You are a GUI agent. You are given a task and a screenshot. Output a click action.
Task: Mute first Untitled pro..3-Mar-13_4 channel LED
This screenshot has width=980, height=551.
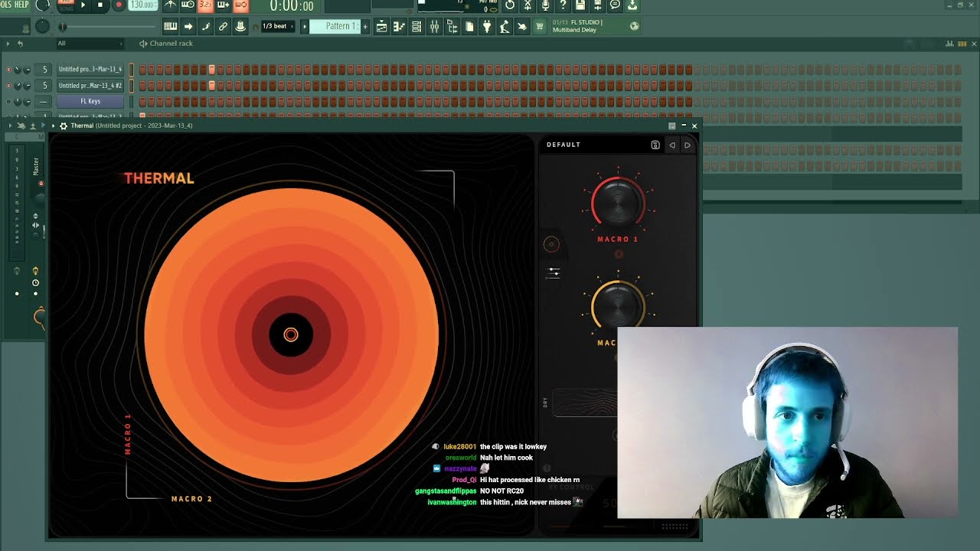pos(8,70)
